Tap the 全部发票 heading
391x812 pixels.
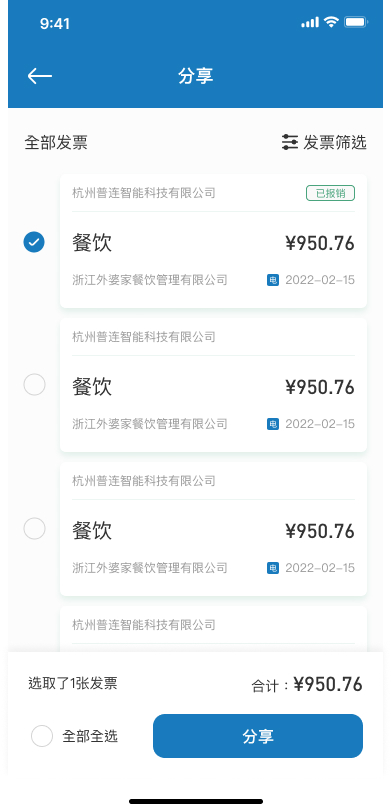(x=56, y=142)
